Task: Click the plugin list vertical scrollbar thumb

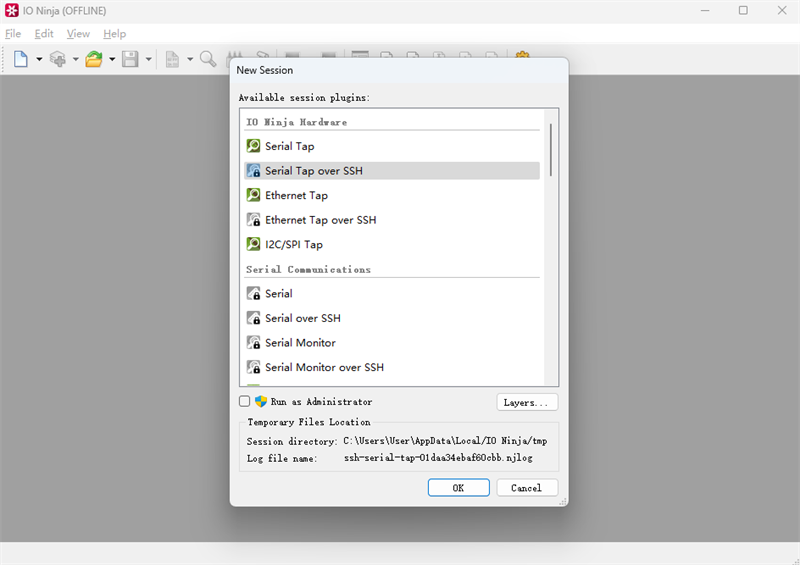Action: [551, 150]
